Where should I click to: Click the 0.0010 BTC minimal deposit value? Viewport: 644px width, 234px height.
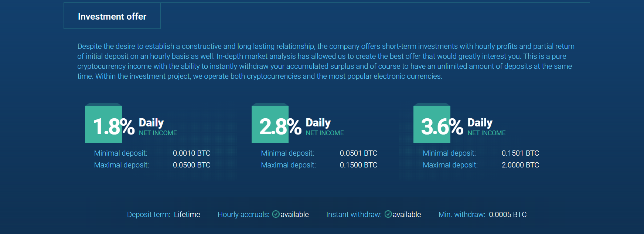pyautogui.click(x=191, y=153)
